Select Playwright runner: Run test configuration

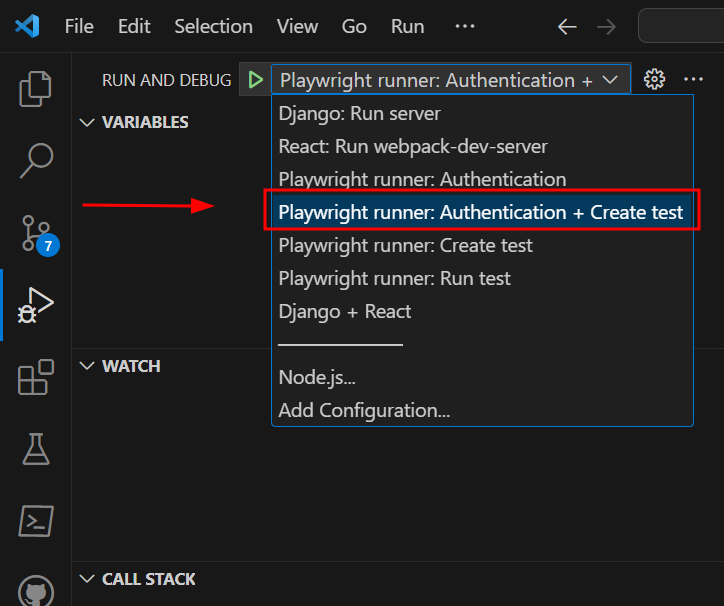pyautogui.click(x=482, y=279)
